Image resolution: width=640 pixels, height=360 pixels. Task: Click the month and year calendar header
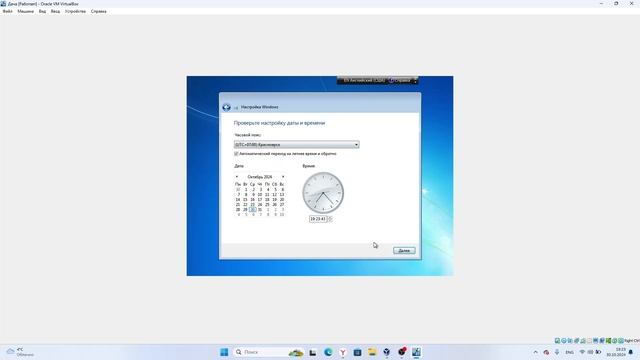(260, 177)
